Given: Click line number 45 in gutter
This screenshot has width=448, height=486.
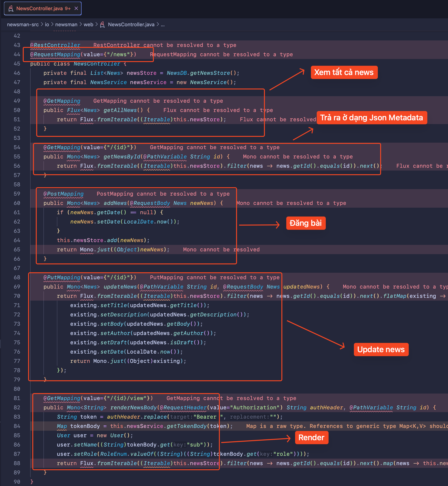Looking at the screenshot, I should (x=17, y=64).
